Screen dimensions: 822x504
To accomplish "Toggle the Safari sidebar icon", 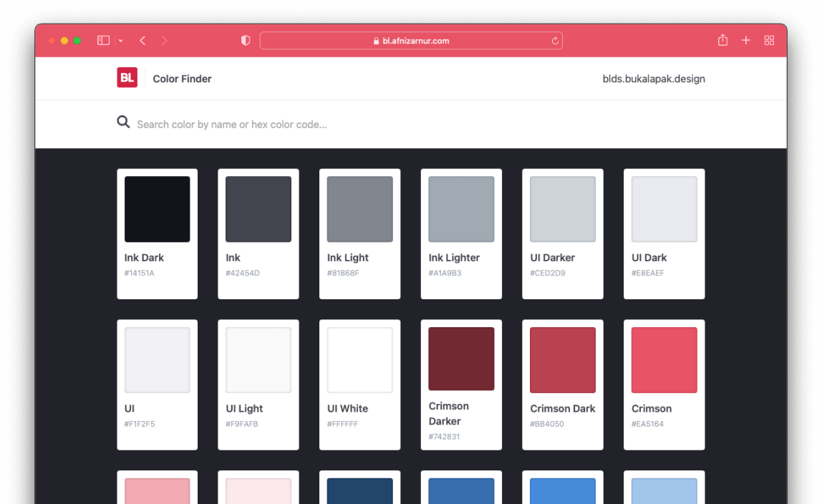I will [103, 40].
